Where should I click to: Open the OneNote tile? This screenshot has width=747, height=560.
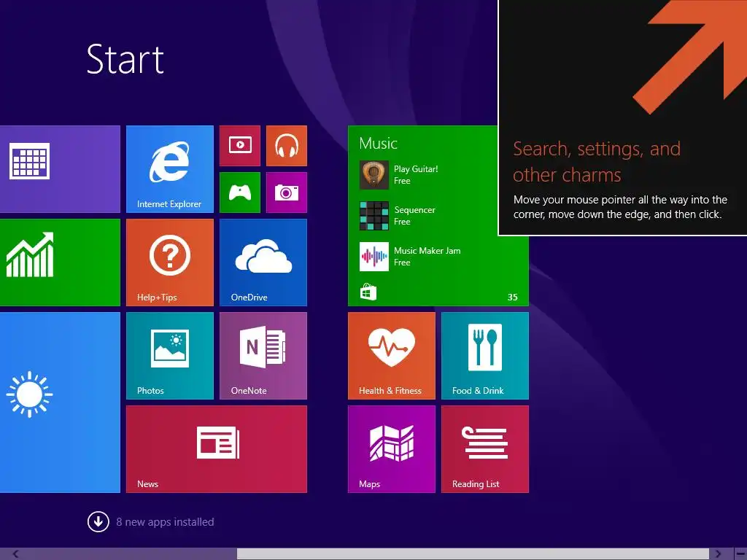263,356
